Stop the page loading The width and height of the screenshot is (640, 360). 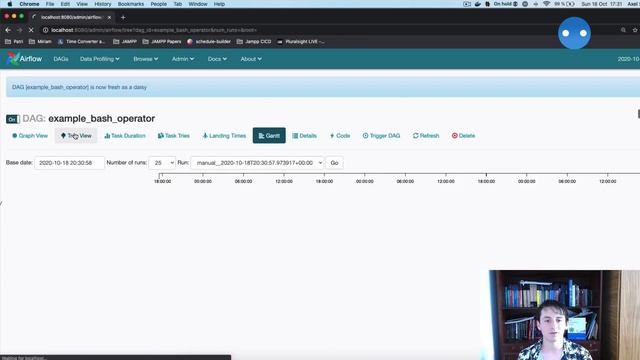tap(31, 30)
